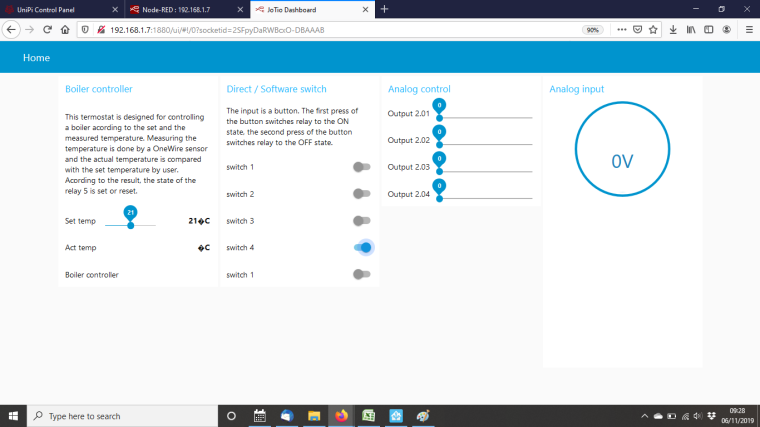Viewport: 760px width, 427px height.
Task: Toggle switch 3 on
Action: (361, 220)
